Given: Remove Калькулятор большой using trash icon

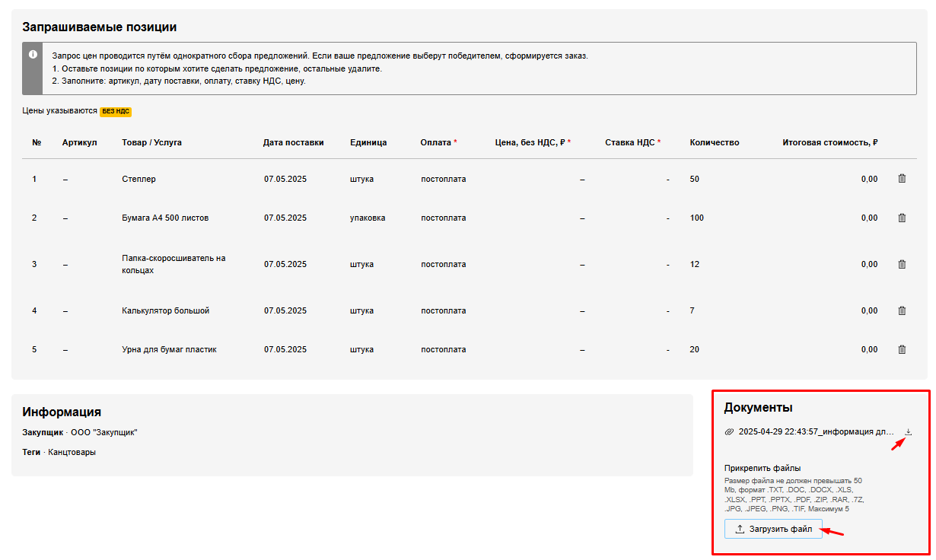Looking at the screenshot, I should (x=902, y=310).
